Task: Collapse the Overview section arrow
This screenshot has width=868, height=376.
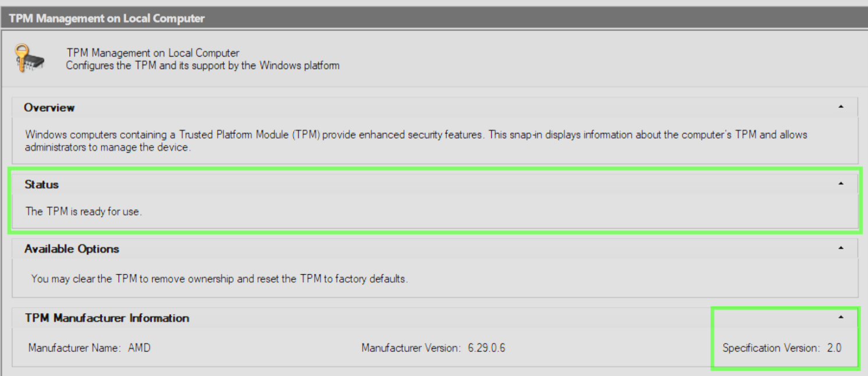Action: 841,107
